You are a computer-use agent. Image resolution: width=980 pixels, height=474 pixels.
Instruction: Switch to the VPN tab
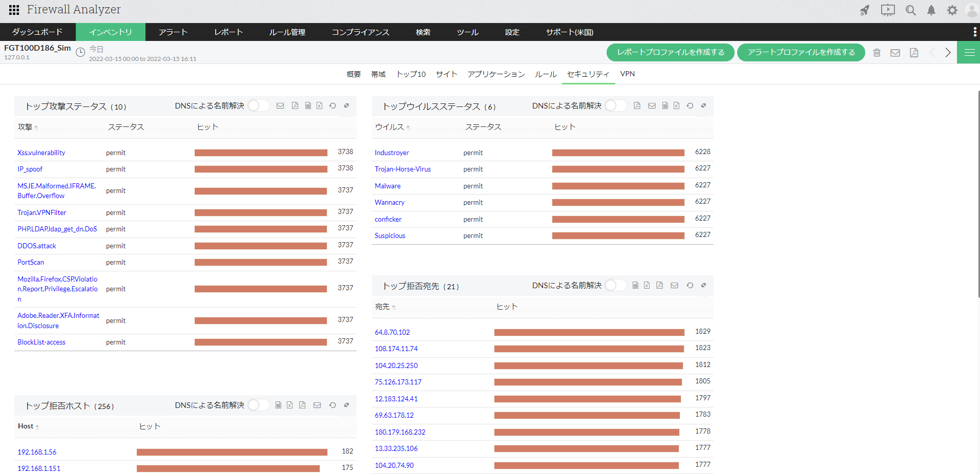[627, 74]
